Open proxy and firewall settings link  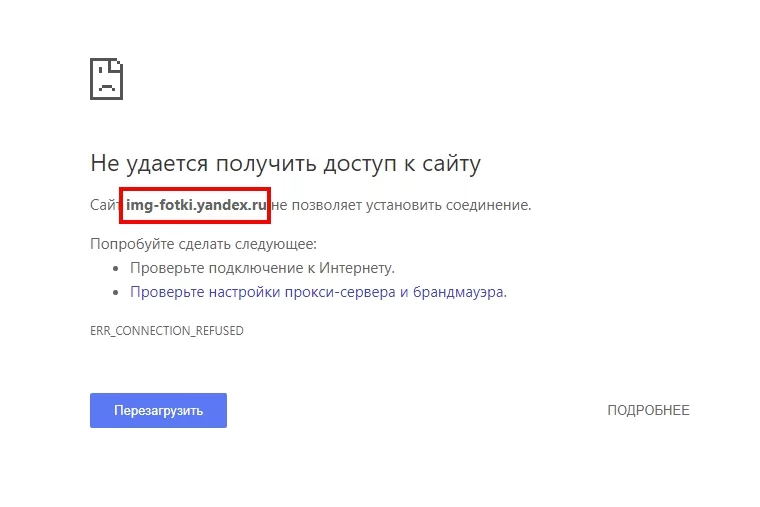pyautogui.click(x=318, y=292)
